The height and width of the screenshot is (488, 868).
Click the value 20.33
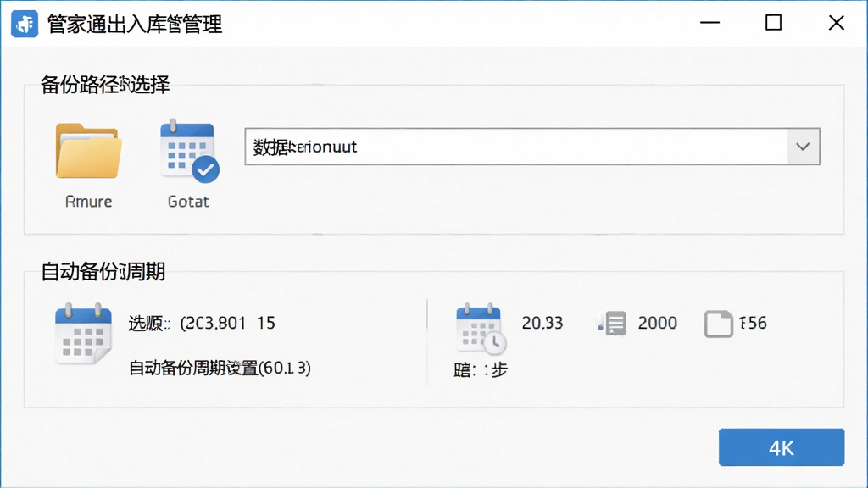[x=542, y=323]
